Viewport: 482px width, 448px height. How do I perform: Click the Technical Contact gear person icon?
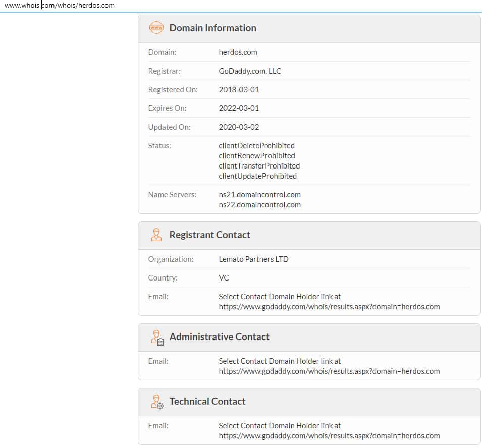click(x=157, y=402)
